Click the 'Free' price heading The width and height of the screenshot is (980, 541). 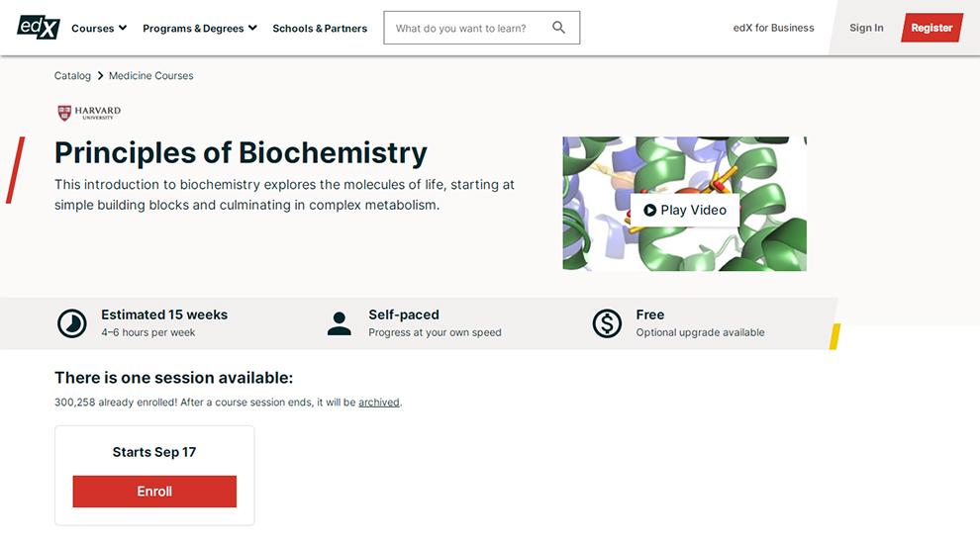pyautogui.click(x=650, y=315)
